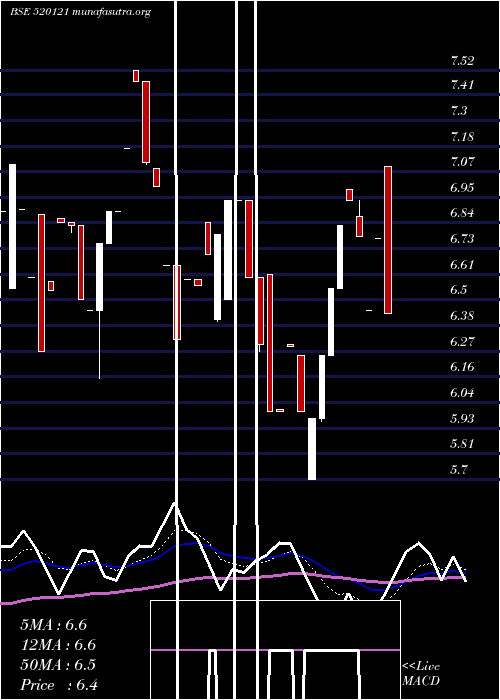Click the 7.41 price axis label
This screenshot has width=500, height=700.
(462, 85)
